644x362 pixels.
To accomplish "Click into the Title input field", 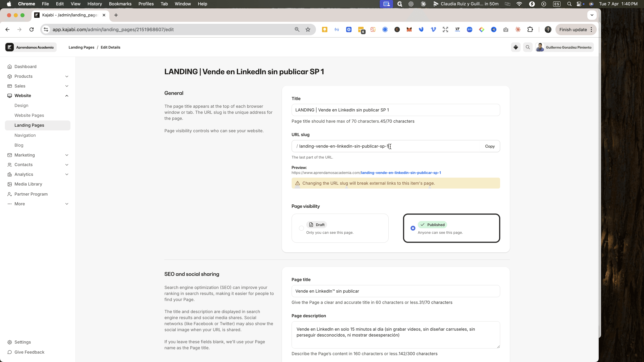I will (395, 110).
